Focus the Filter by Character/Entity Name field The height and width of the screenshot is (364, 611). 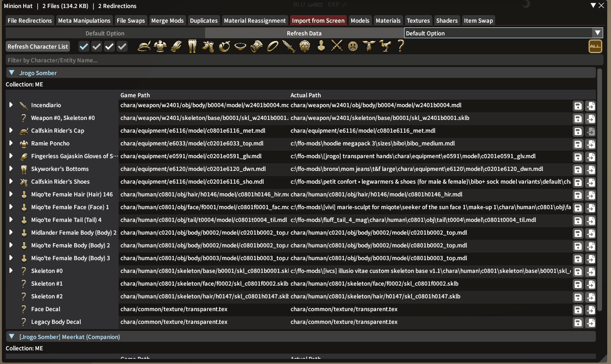(304, 60)
